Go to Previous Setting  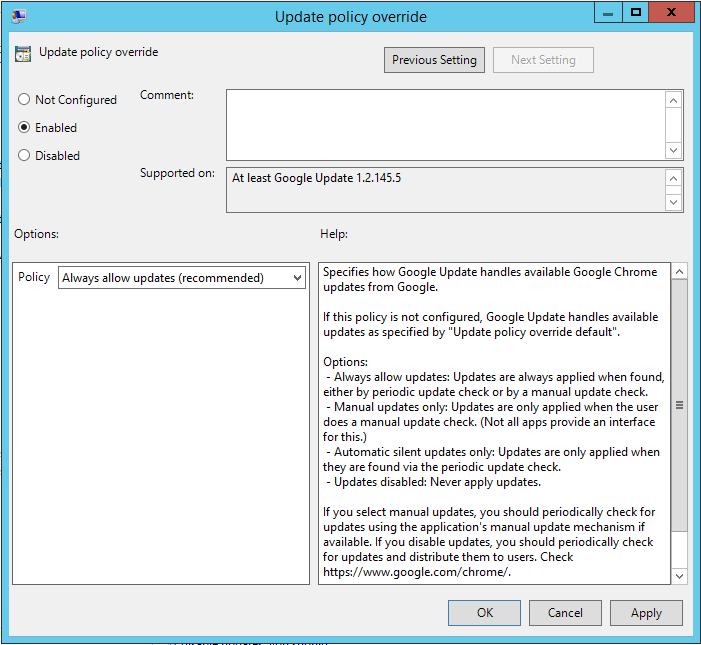pos(434,60)
